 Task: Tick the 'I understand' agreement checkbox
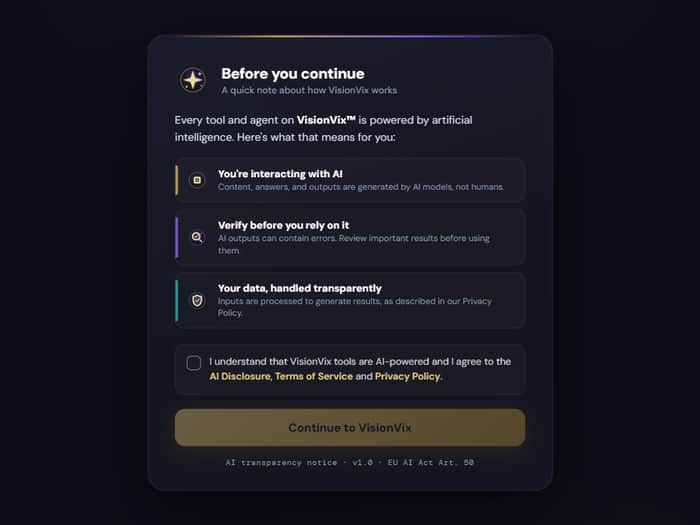194,363
